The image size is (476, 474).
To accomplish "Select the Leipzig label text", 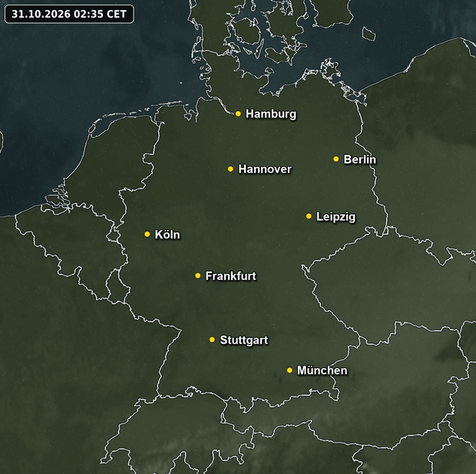I will 336,217.
